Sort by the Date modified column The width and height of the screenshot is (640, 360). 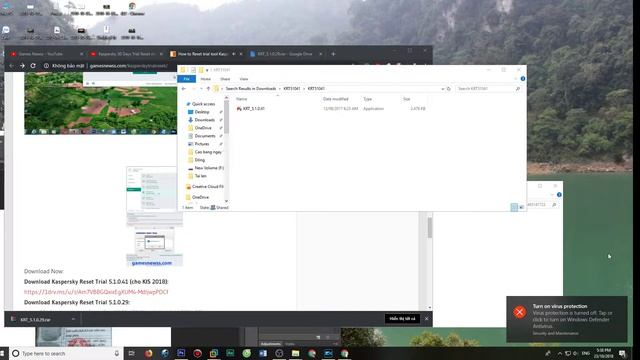[x=336, y=99]
